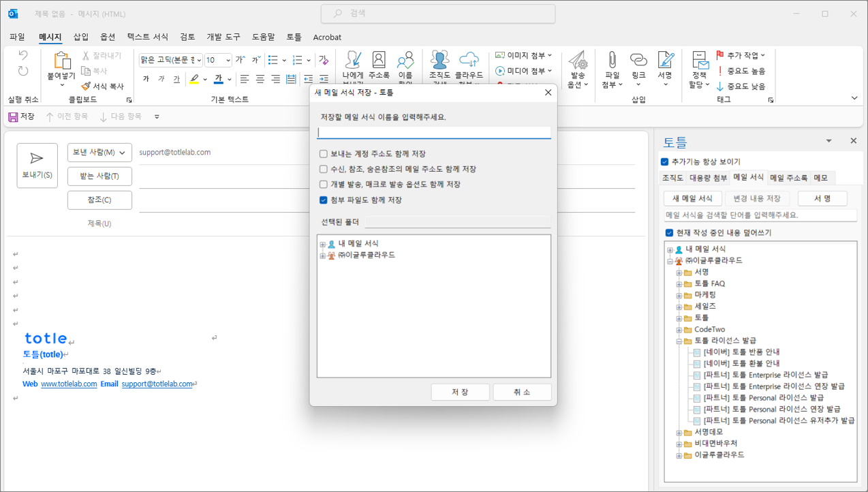The image size is (868, 492).
Task: Uncheck 첨부 파일도 함께 저장
Action: [324, 200]
